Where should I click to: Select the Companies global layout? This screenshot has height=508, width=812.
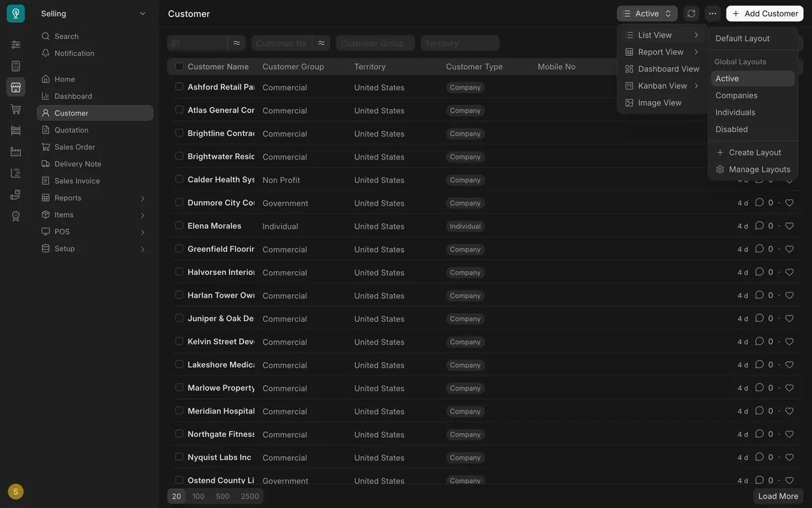[753, 95]
